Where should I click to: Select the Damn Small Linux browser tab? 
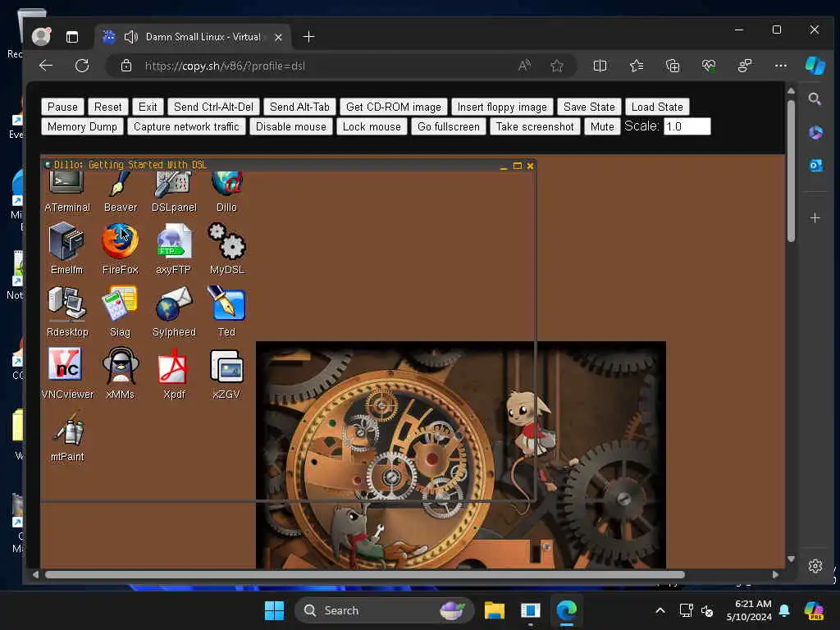coord(193,37)
